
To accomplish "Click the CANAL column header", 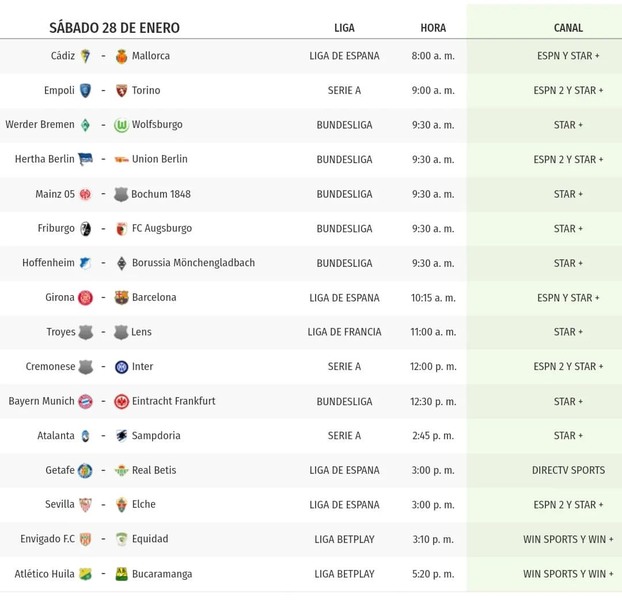I will (568, 28).
